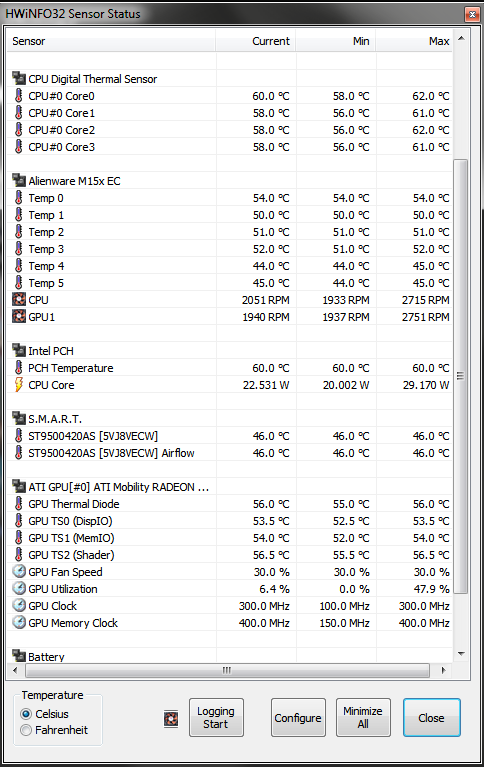Click the gauge icon beside GPU Fan Speed

coord(19,571)
